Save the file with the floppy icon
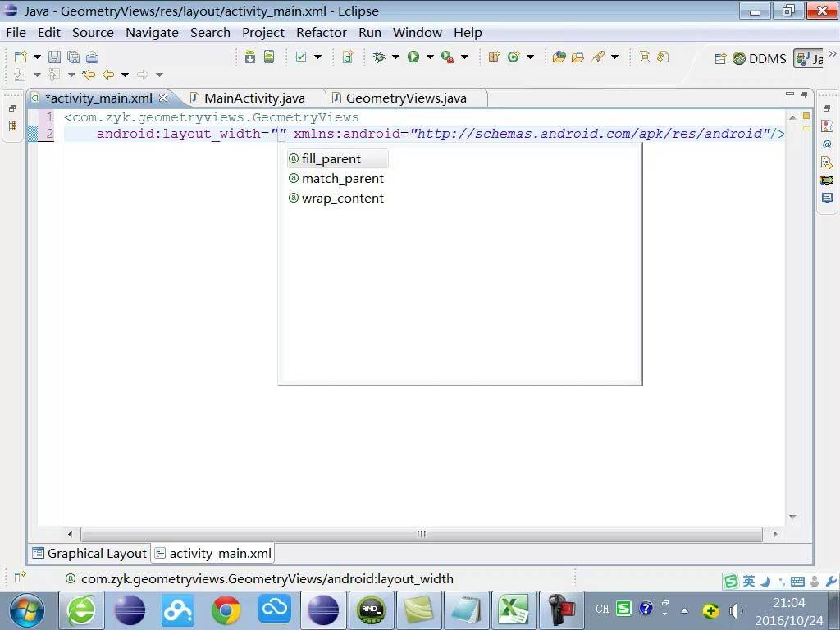Viewport: 840px width, 630px height. [x=55, y=57]
